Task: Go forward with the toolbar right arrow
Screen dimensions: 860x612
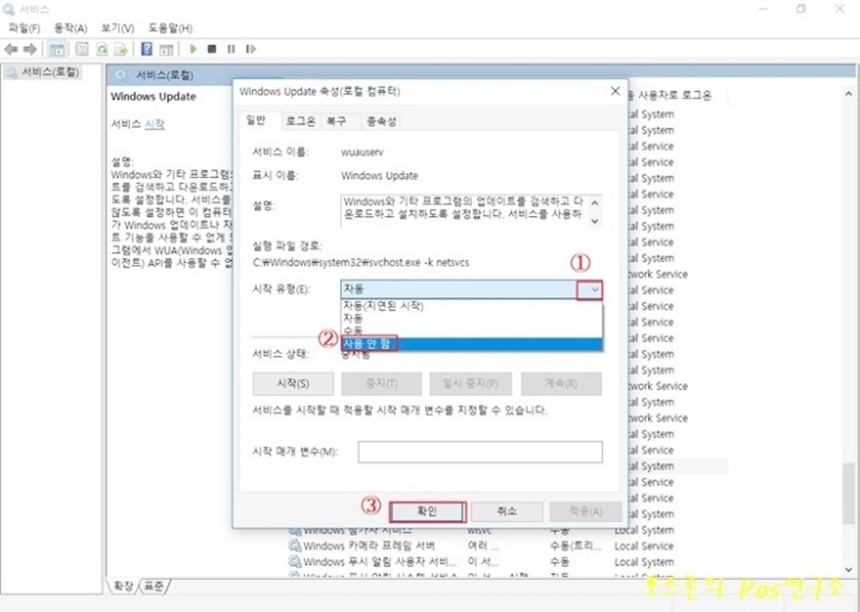Action: (30, 49)
